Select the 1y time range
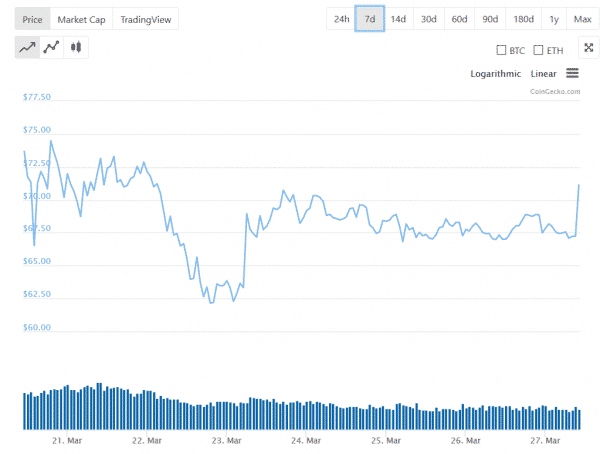This screenshot has height=454, width=600. tap(554, 19)
